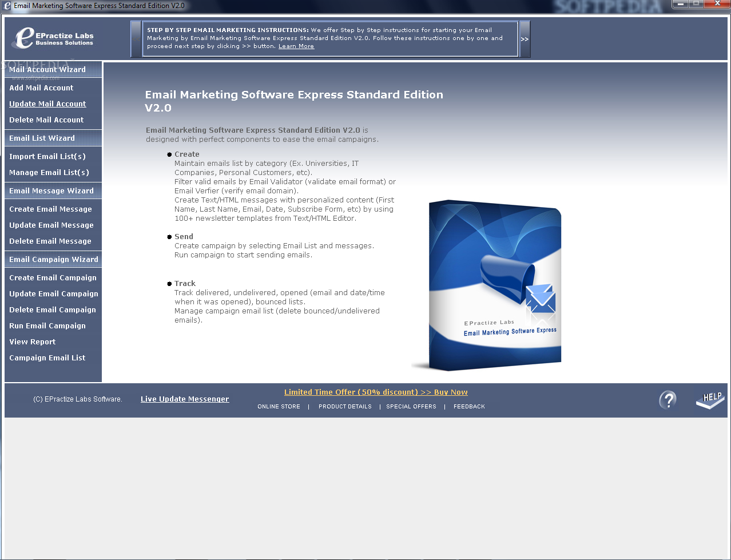Choose Delete Mail Account
The height and width of the screenshot is (560, 731).
pyautogui.click(x=46, y=120)
